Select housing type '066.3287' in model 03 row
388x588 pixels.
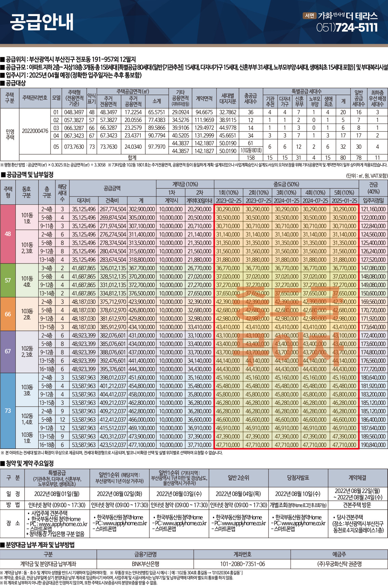(74, 128)
